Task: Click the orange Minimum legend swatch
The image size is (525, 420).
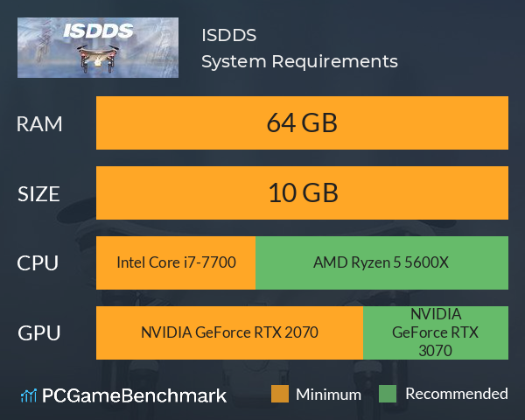Action: (x=280, y=394)
